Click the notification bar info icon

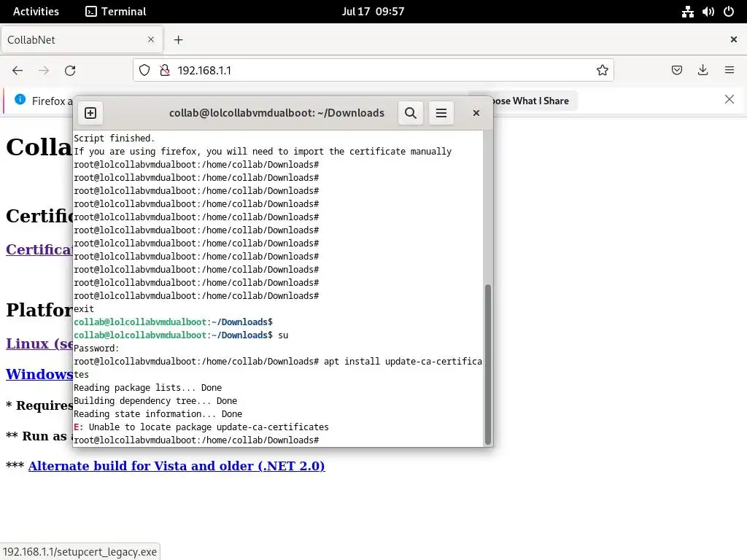pos(20,99)
